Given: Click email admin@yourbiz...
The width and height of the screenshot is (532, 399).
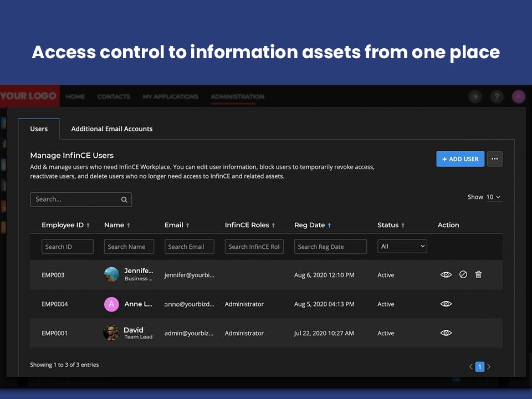Looking at the screenshot, I should click(189, 334).
